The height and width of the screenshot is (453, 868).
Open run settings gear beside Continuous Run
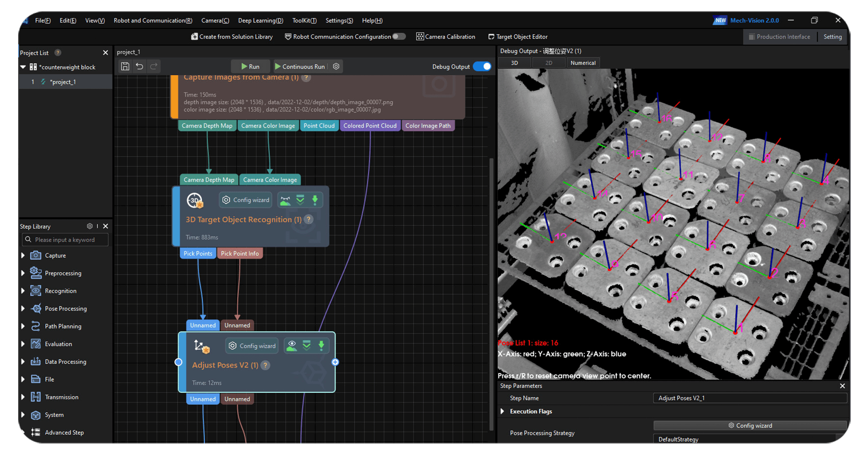click(336, 67)
